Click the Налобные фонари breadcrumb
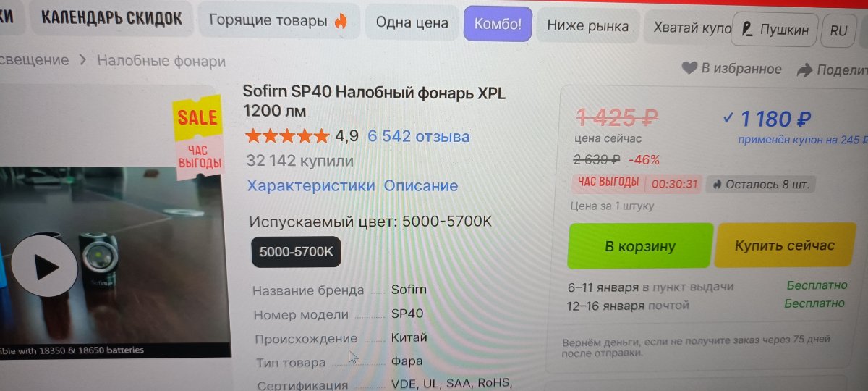Image resolution: width=868 pixels, height=391 pixels. 161,62
